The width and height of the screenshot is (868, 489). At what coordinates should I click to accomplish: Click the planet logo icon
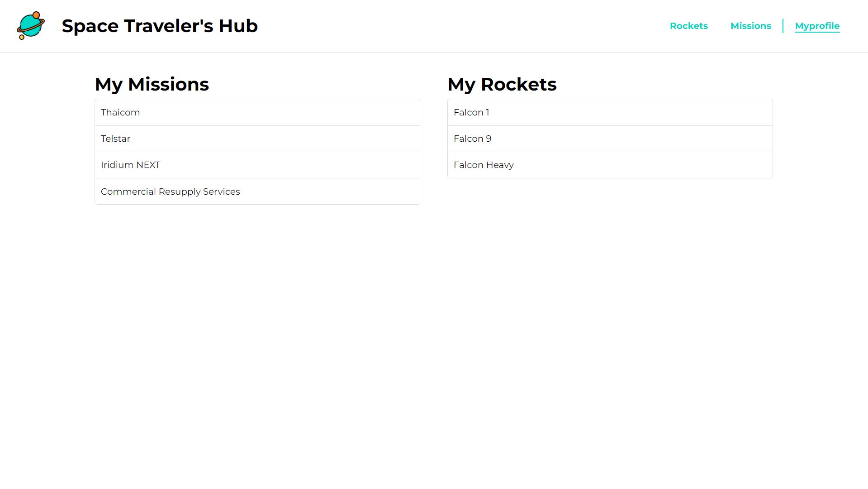[x=31, y=25]
